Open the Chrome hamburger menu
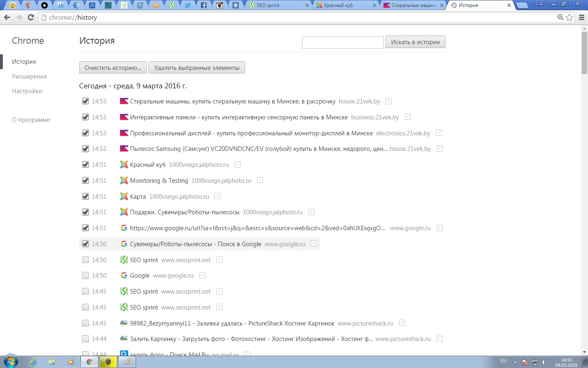Viewport: 588px width, 368px height. pos(582,17)
